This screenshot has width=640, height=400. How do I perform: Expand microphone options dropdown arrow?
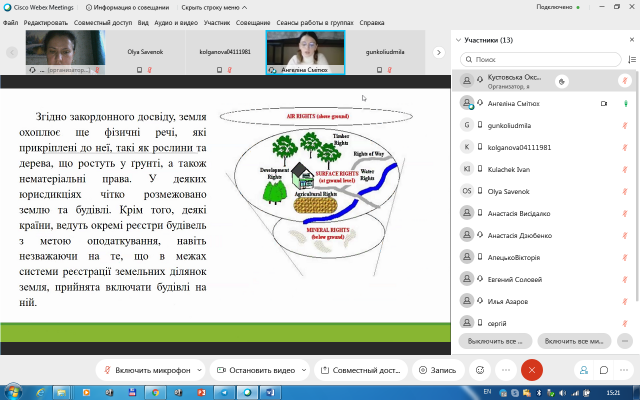(x=200, y=370)
